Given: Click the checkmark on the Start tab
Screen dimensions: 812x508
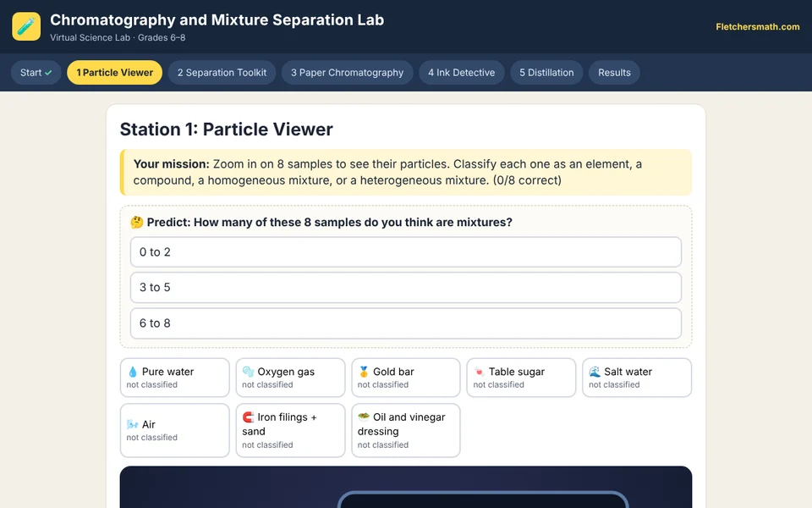Looking at the screenshot, I should [x=48, y=73].
